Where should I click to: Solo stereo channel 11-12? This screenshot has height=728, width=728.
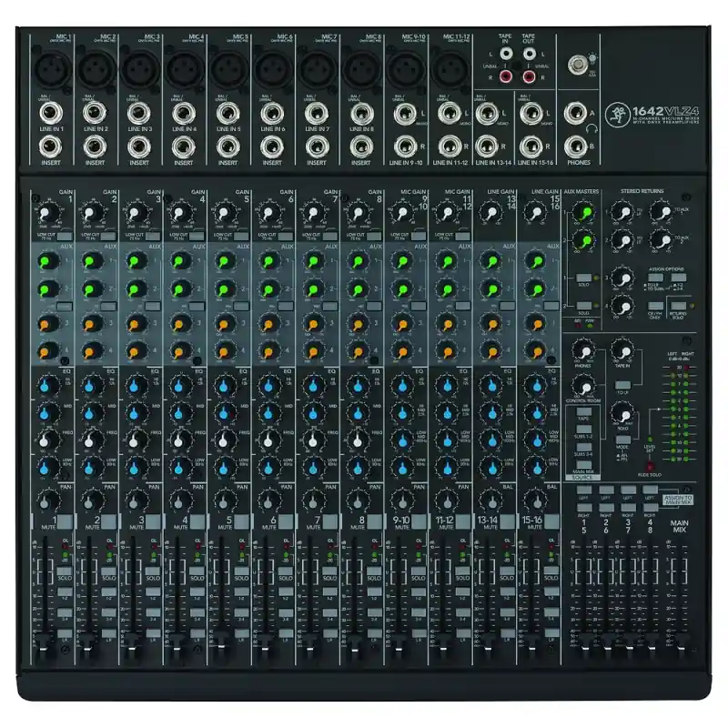click(462, 571)
